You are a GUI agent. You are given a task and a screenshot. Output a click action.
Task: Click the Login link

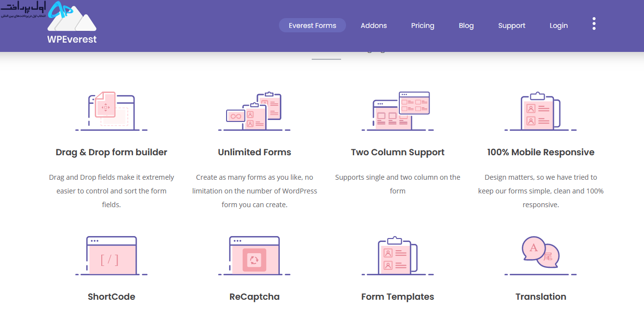pos(559,25)
